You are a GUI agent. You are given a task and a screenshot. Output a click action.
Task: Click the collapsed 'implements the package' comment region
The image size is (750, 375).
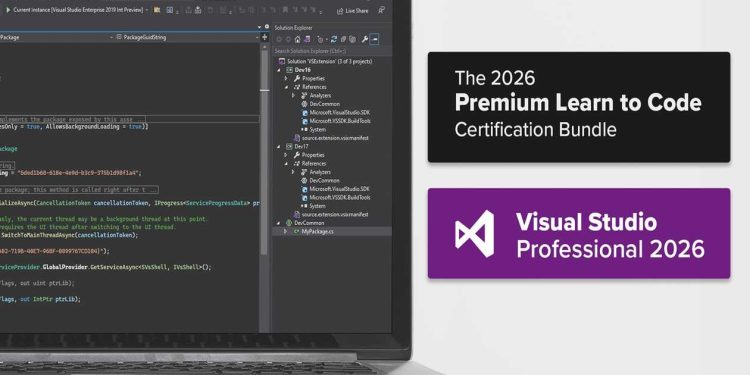click(73, 119)
